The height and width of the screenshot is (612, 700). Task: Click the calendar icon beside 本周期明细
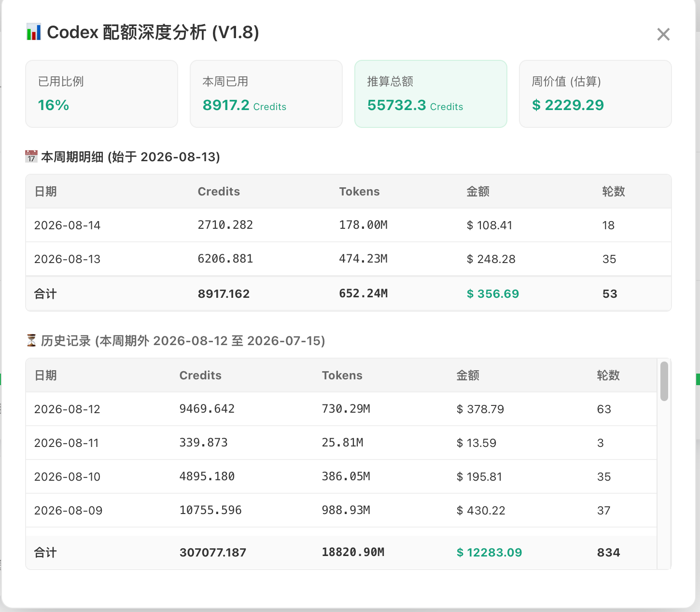(31, 157)
